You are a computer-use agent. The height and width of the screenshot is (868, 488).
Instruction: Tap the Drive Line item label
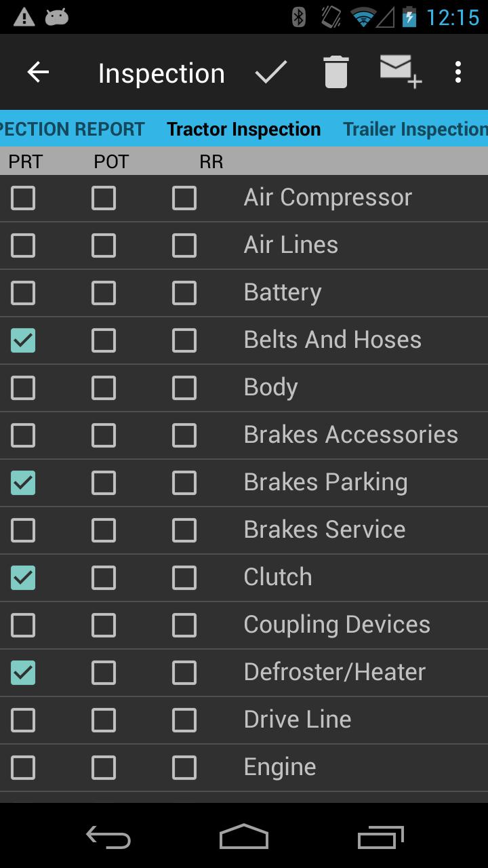click(x=298, y=719)
